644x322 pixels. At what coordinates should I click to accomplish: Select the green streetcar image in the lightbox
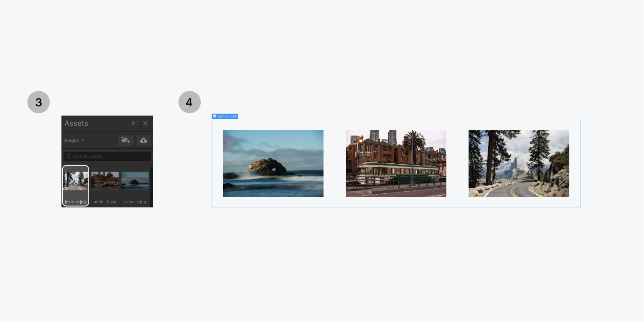click(396, 163)
